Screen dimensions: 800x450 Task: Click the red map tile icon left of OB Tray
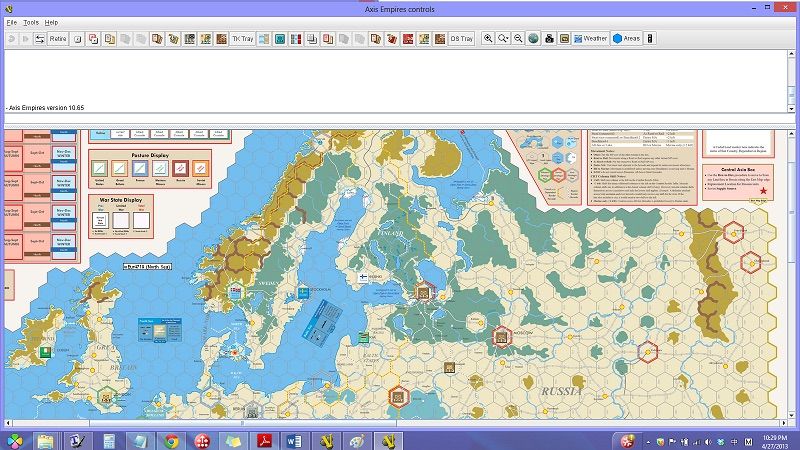408,39
